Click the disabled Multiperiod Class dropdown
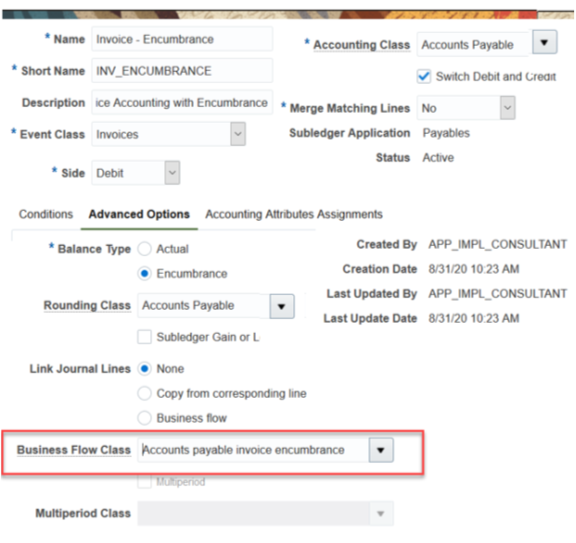Image resolution: width=576 pixels, height=543 pixels. pos(265,513)
